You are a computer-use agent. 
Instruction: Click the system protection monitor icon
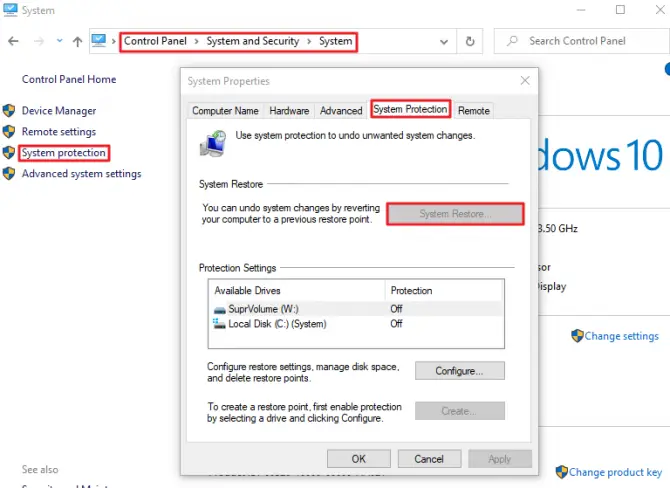[213, 144]
